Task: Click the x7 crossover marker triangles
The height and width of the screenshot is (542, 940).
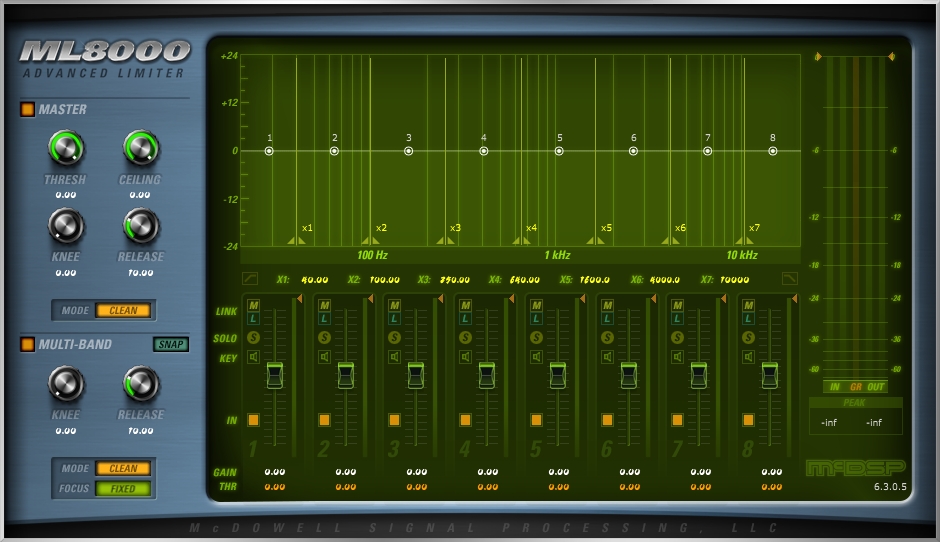Action: pyautogui.click(x=744, y=240)
